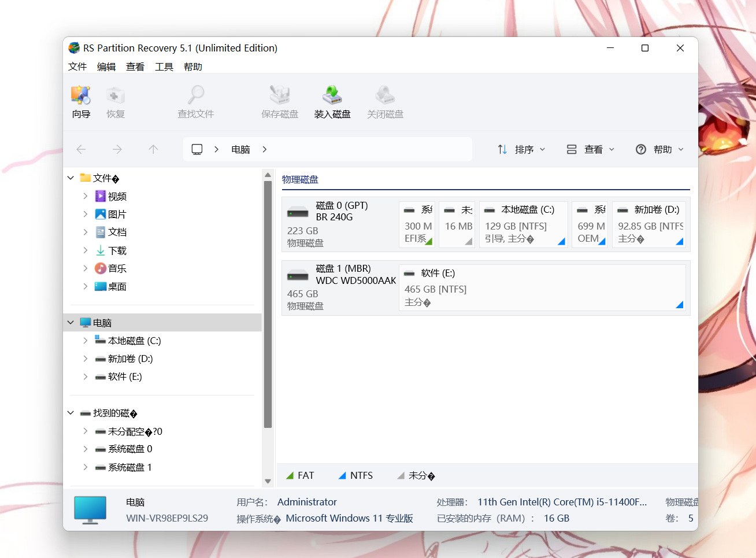Open the 排序 sort dropdown
This screenshot has width=756, height=558.
click(x=521, y=149)
